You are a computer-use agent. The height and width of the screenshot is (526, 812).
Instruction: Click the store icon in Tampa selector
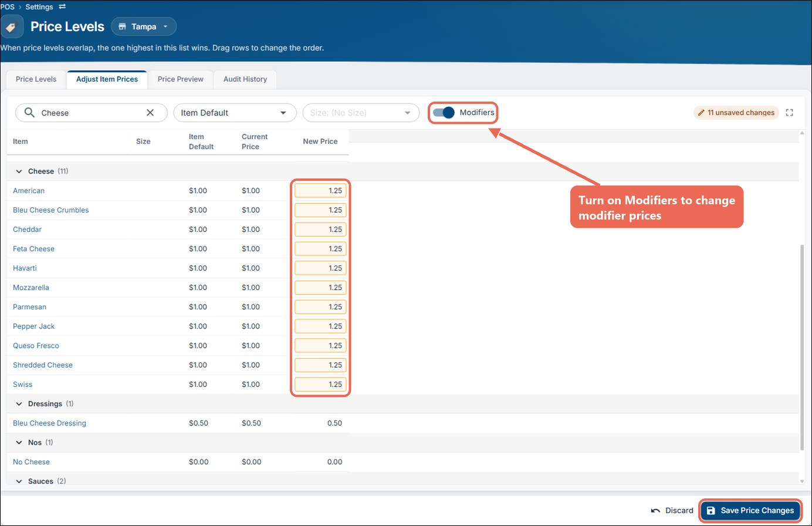122,27
